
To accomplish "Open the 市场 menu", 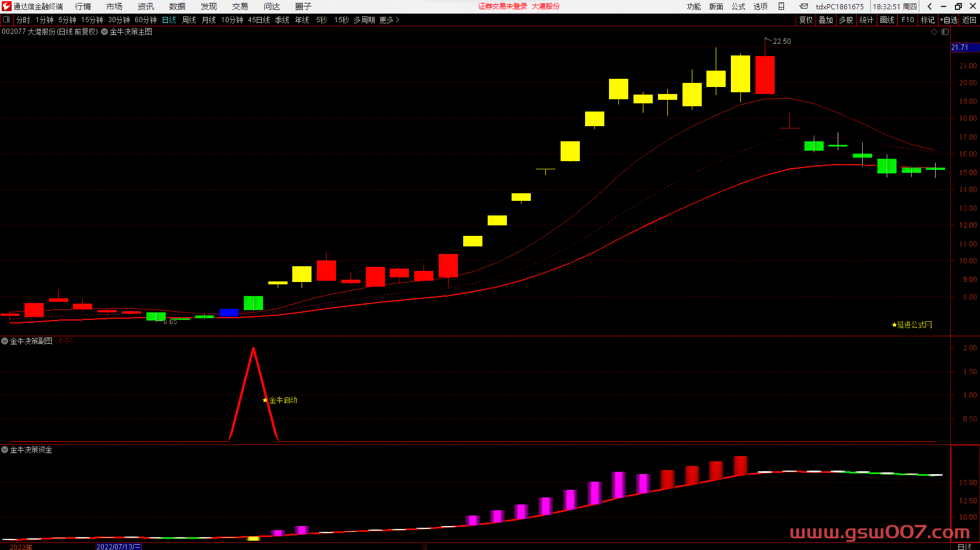I will [114, 6].
